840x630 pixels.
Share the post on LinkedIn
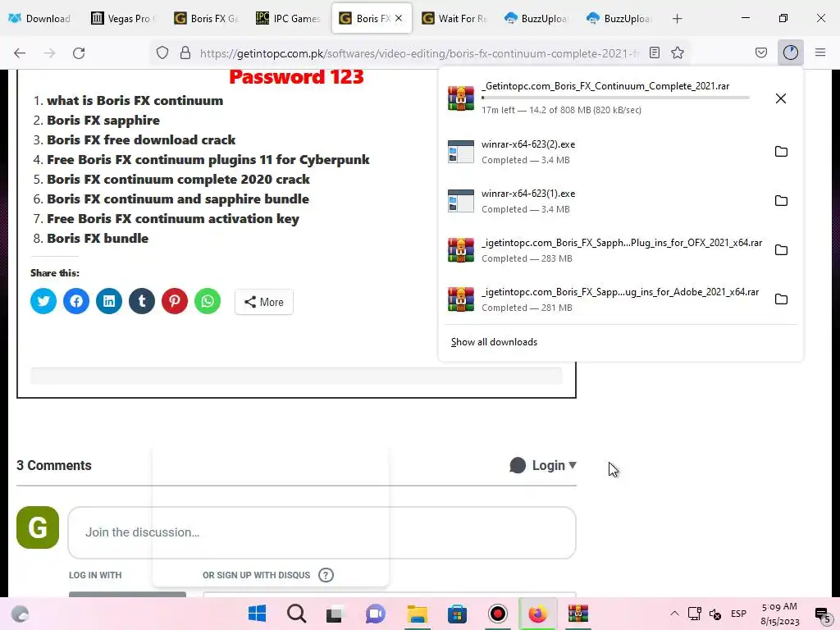click(x=109, y=301)
